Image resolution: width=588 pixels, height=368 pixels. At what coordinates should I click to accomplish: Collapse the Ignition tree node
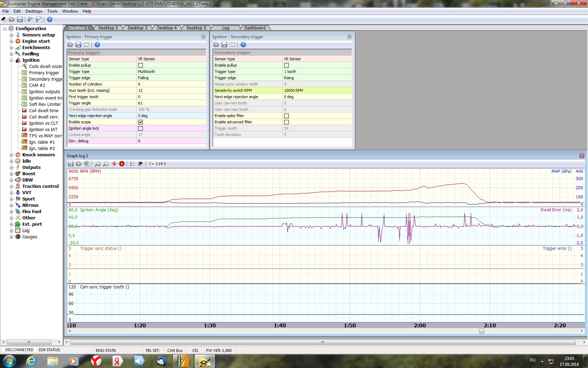point(11,60)
